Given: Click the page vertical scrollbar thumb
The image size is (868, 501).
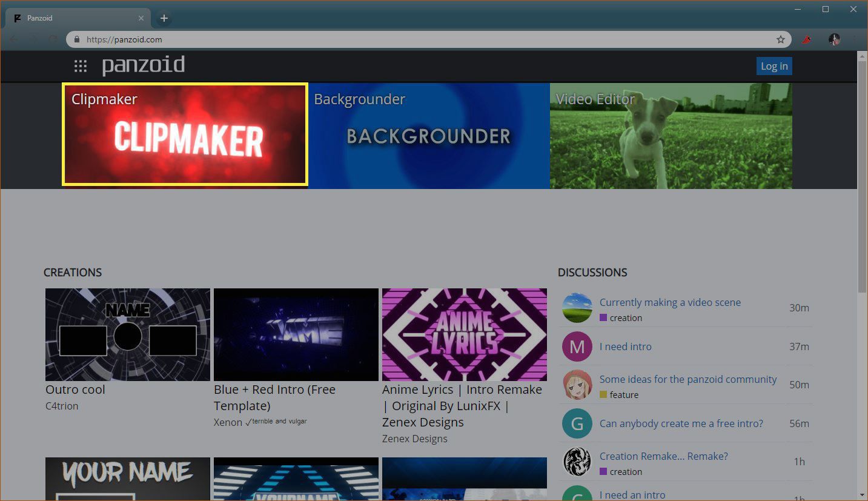Looking at the screenshot, I should click(x=863, y=176).
